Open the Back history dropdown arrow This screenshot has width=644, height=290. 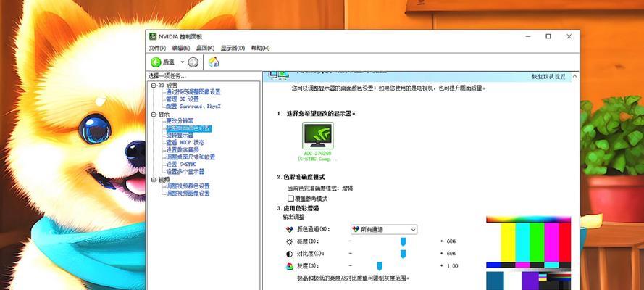point(183,62)
